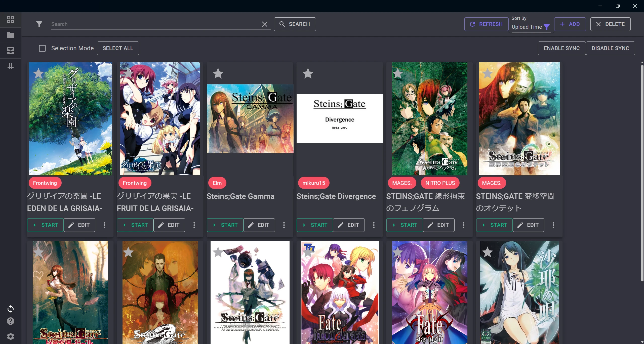Open the inbox tray icon in sidebar
The image size is (644, 344).
click(11, 51)
